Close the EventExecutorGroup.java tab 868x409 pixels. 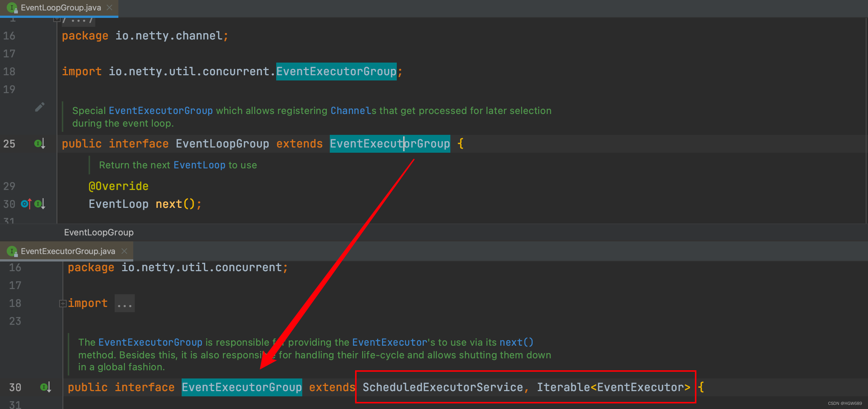pyautogui.click(x=124, y=251)
